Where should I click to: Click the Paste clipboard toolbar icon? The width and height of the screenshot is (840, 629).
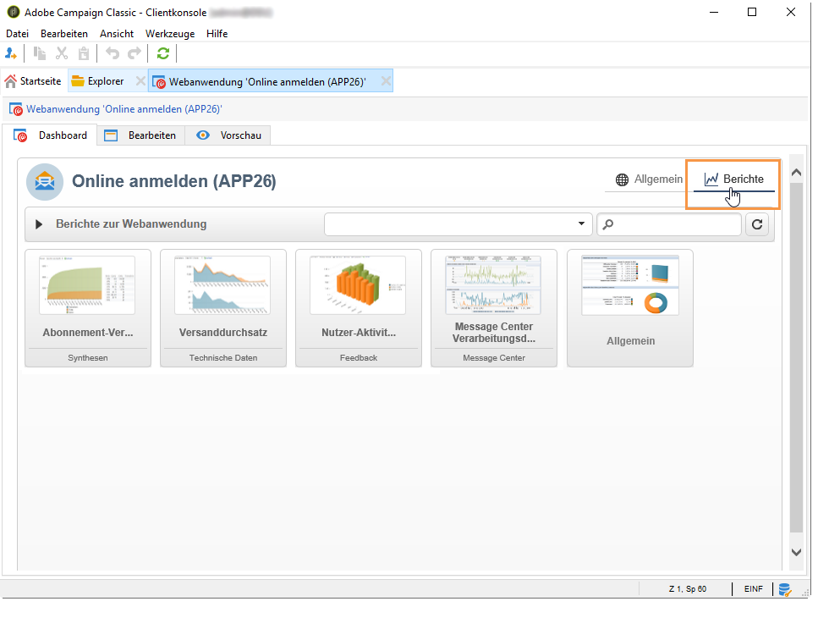tap(84, 53)
